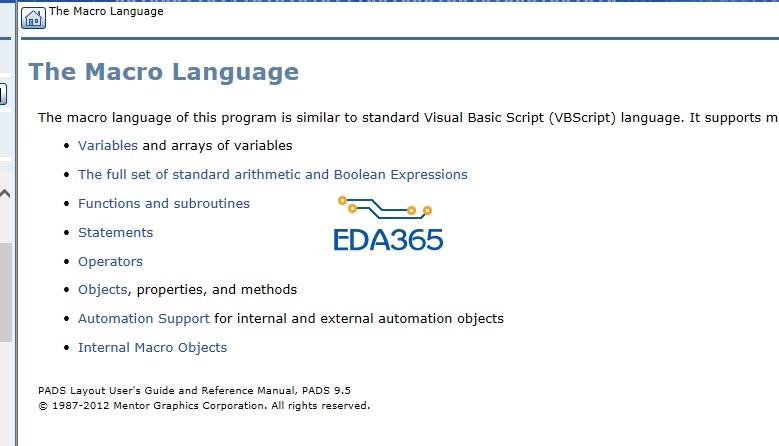Click the Mentor Graphics copyright notice
The width and height of the screenshot is (779, 446).
[204, 406]
